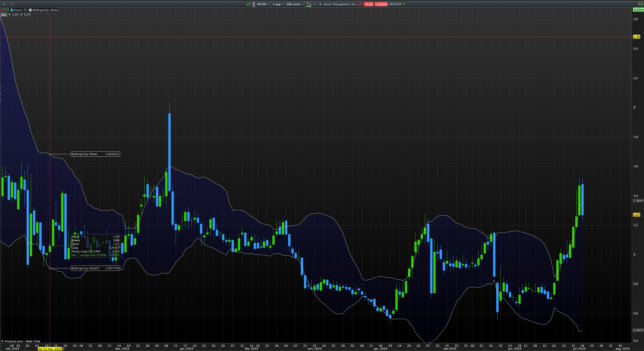
Task: Click the Jaar period button
Action: coord(4,15)
